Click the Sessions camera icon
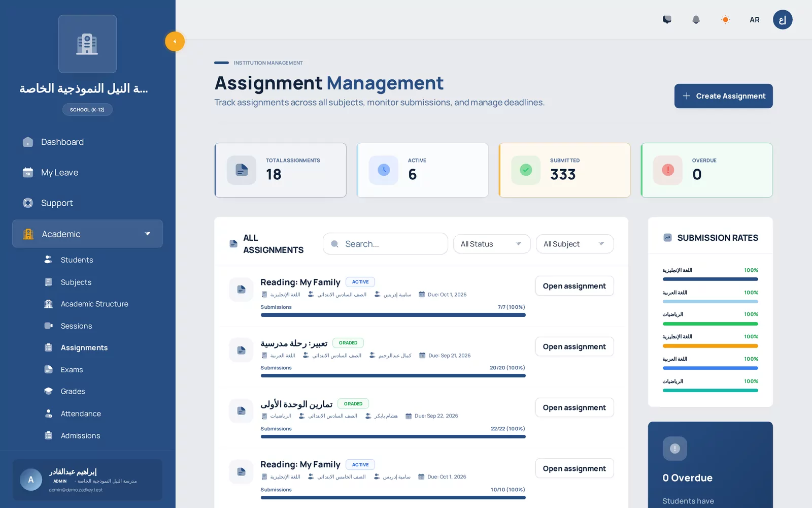 coord(49,326)
